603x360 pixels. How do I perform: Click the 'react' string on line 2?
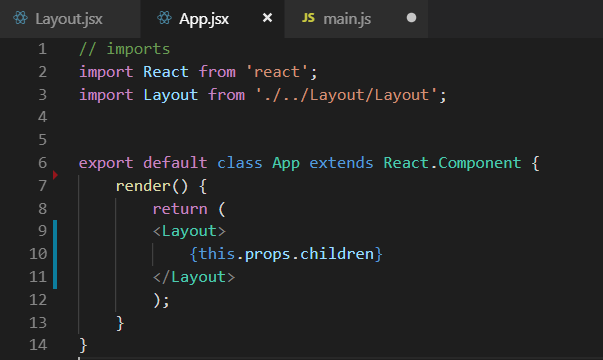277,72
